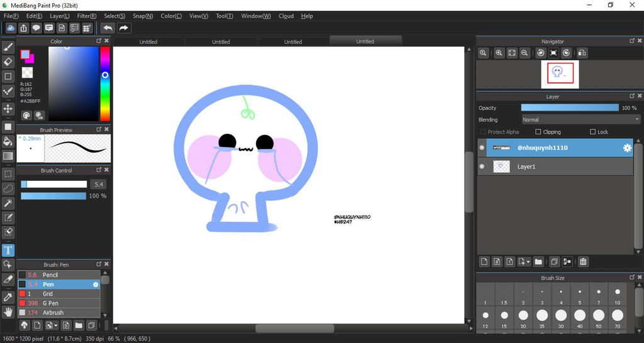Open the File menu
Screen dimensions: 644x343
click(x=11, y=16)
